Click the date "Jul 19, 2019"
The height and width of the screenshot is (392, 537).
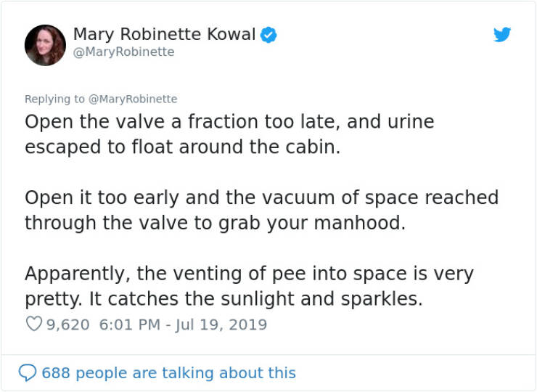tap(221, 324)
